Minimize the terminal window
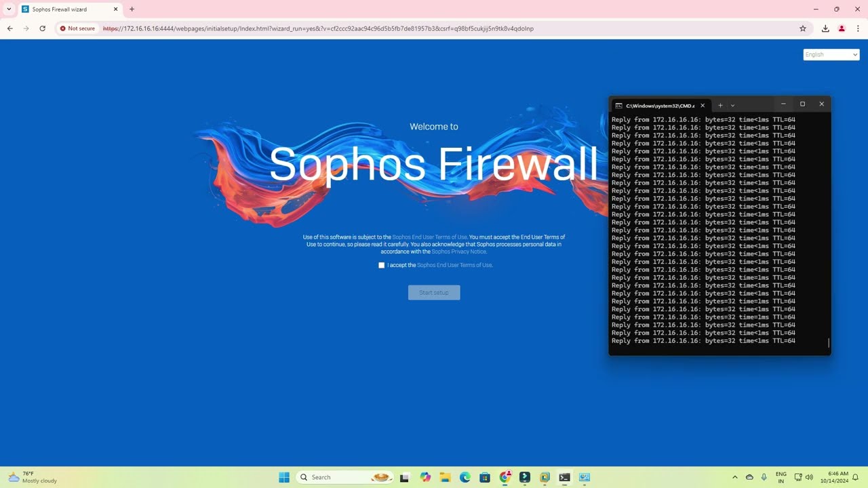 tap(783, 104)
